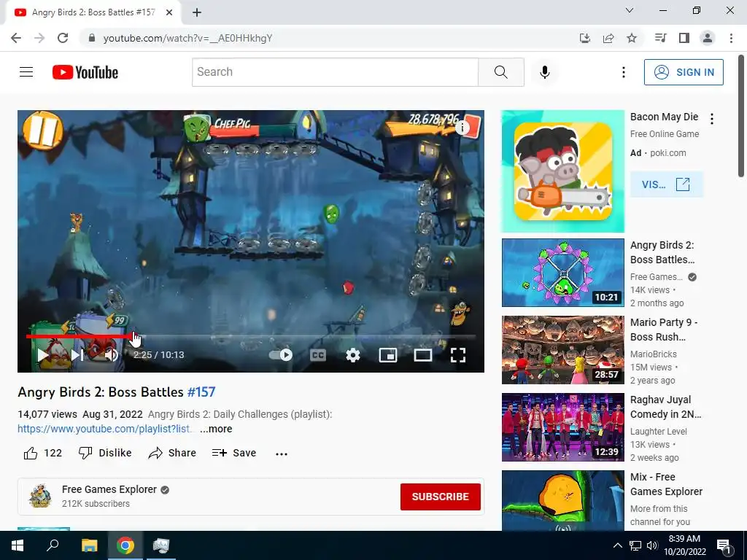Click the in-game pause button overlay

click(x=43, y=131)
